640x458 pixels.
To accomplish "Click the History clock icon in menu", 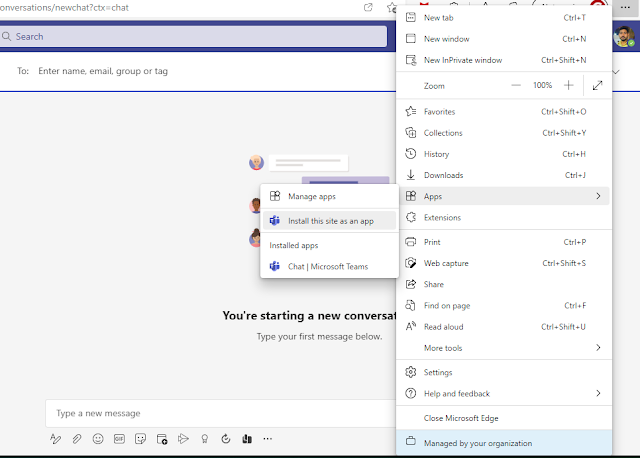I will click(411, 154).
